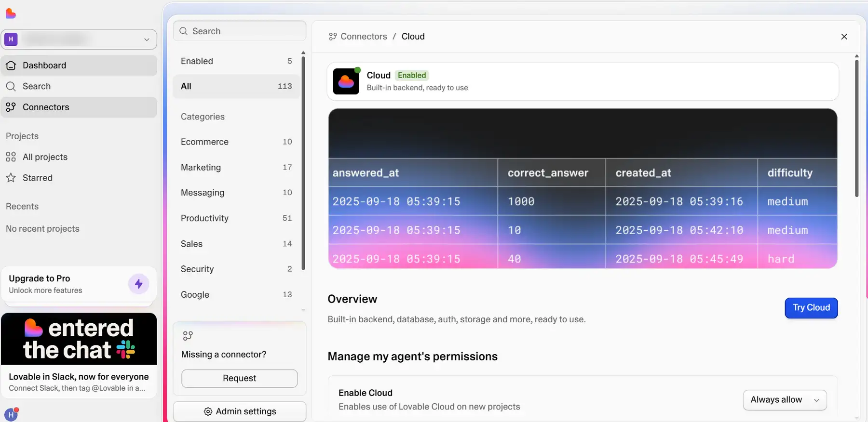Click the search field magnifier icon
Viewport: 868px width, 422px height.
tap(183, 31)
